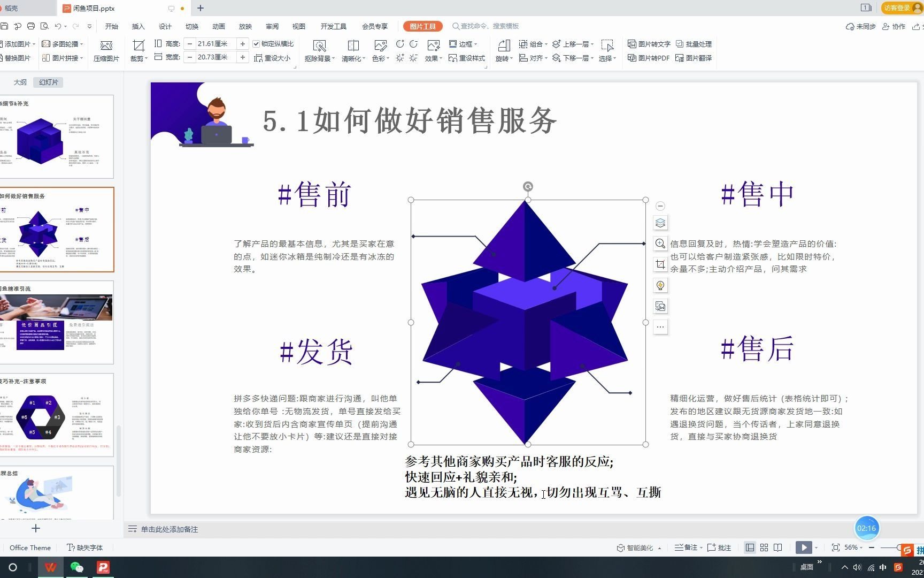Click the sharpen image icon
The image size is (924, 578).
click(353, 45)
